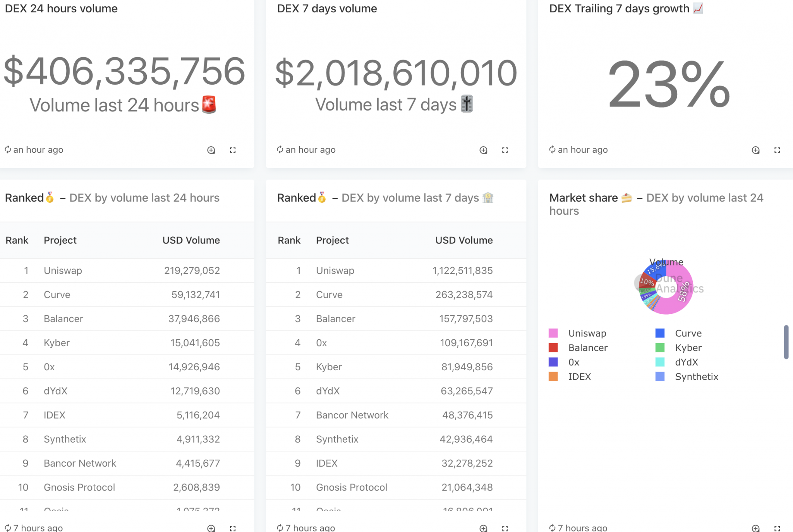Toggle 0x purple legend swatch
Image resolution: width=793 pixels, height=532 pixels.
(x=553, y=362)
